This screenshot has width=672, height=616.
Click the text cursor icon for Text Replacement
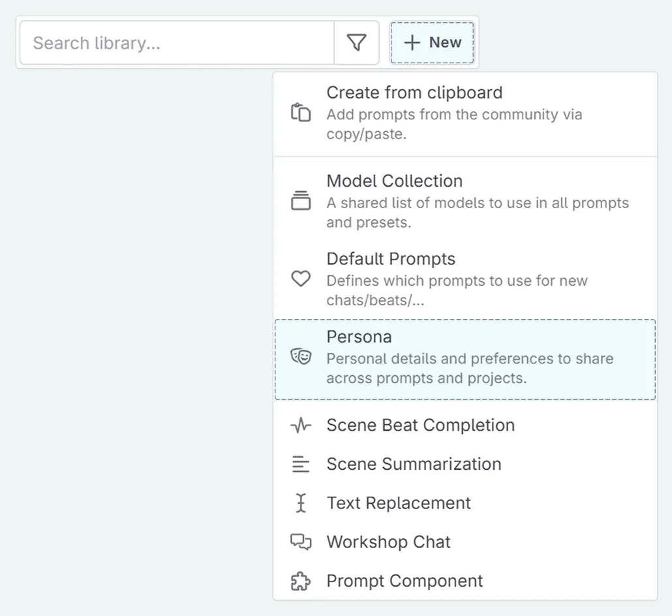click(x=301, y=503)
